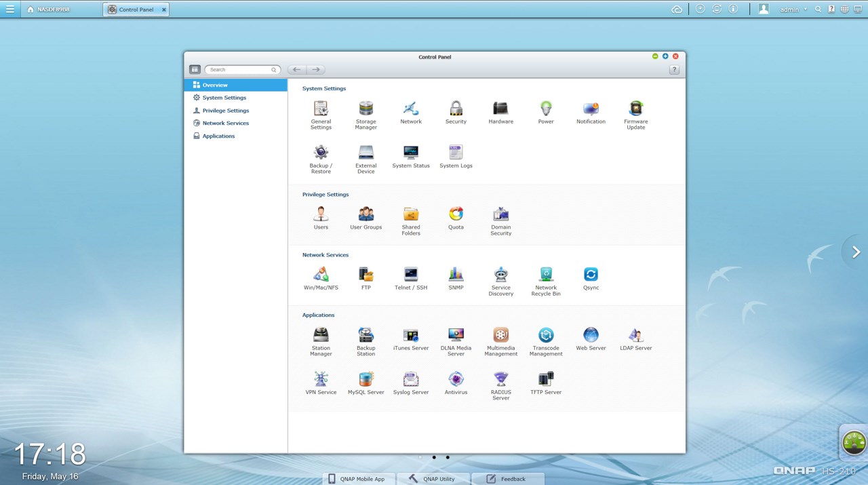
Task: Open the Storage Manager
Action: [366, 115]
